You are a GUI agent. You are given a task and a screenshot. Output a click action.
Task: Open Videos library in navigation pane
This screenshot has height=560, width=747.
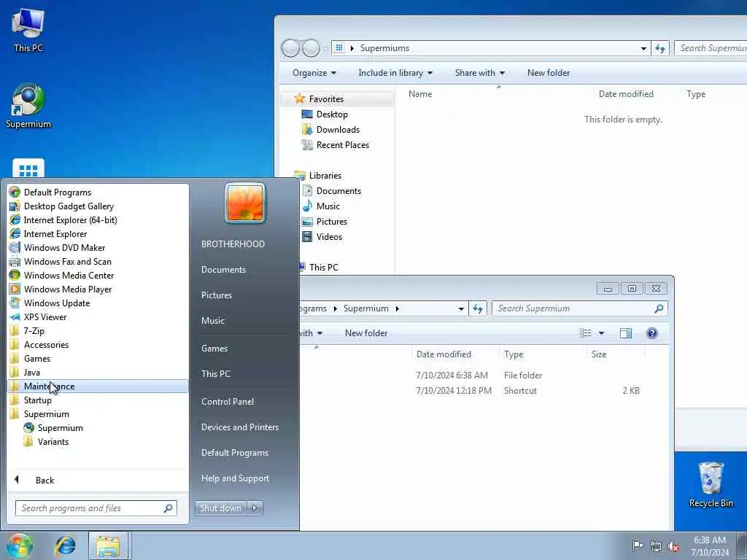coord(329,237)
